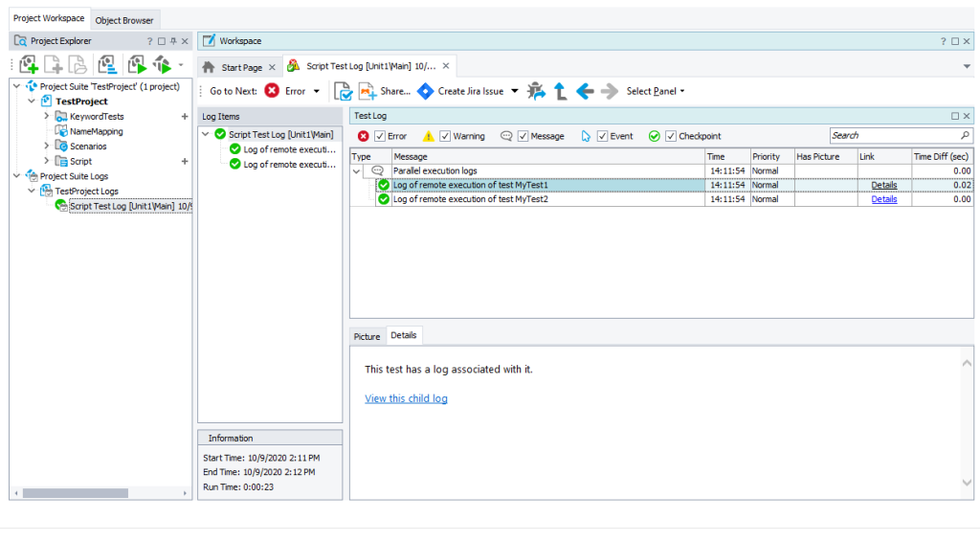Viewport: 980px width, 542px height.
Task: Open the Go to Next Error dropdown
Action: [316, 91]
